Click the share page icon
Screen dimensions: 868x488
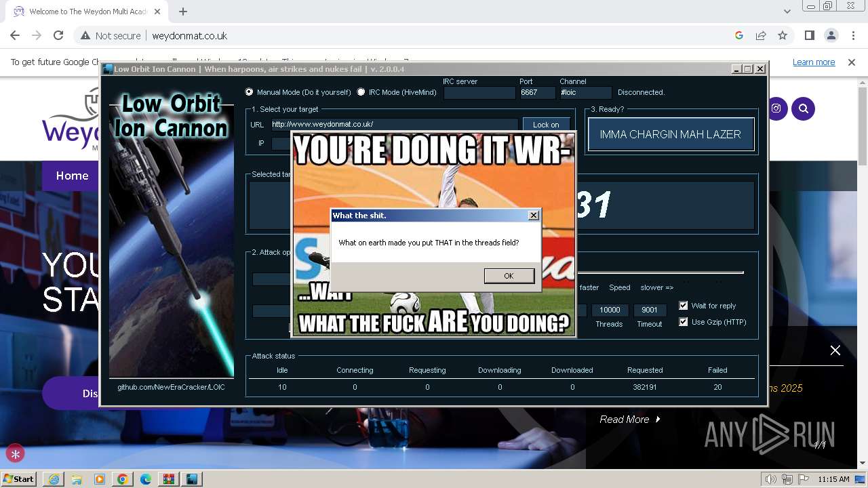point(761,35)
